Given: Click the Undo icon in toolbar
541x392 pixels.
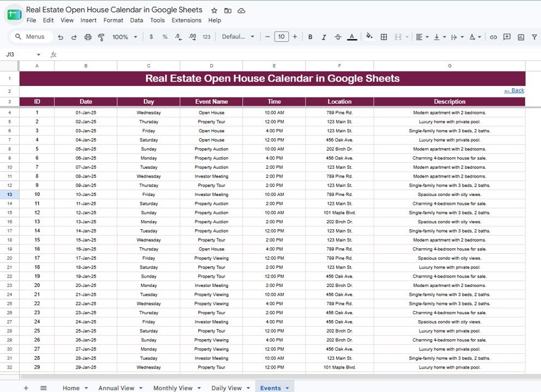Looking at the screenshot, I should tap(60, 37).
